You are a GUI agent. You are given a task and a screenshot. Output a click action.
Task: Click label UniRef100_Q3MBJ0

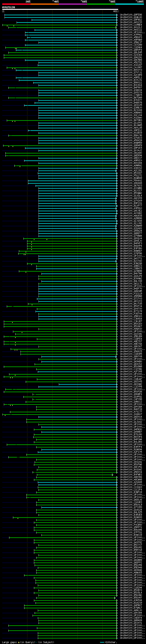(131, 108)
